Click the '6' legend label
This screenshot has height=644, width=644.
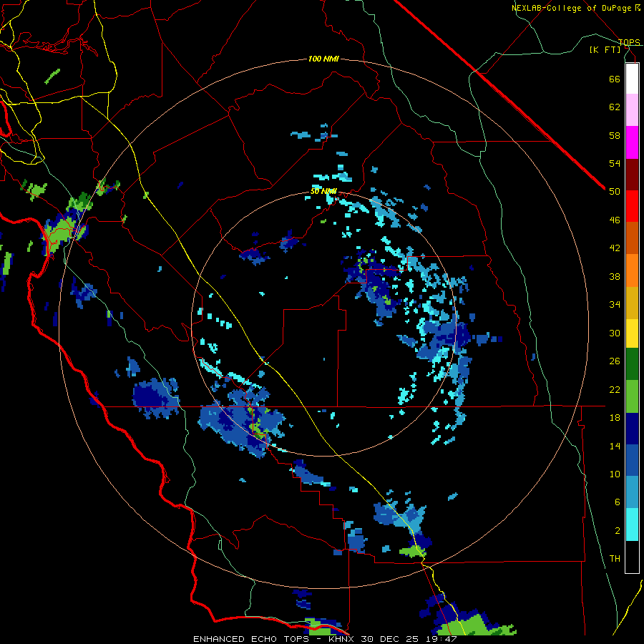point(617,502)
